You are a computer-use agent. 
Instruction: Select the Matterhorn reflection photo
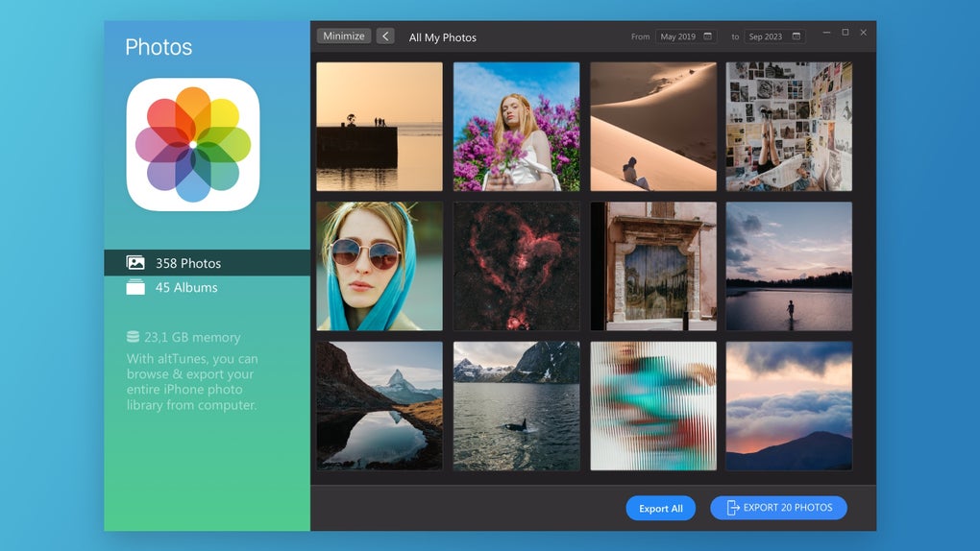click(380, 405)
